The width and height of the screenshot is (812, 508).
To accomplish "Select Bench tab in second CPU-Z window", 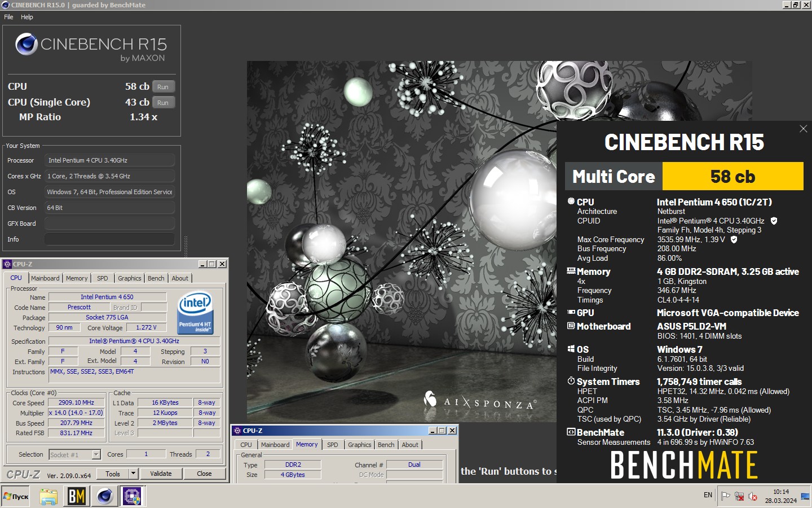I will point(386,445).
